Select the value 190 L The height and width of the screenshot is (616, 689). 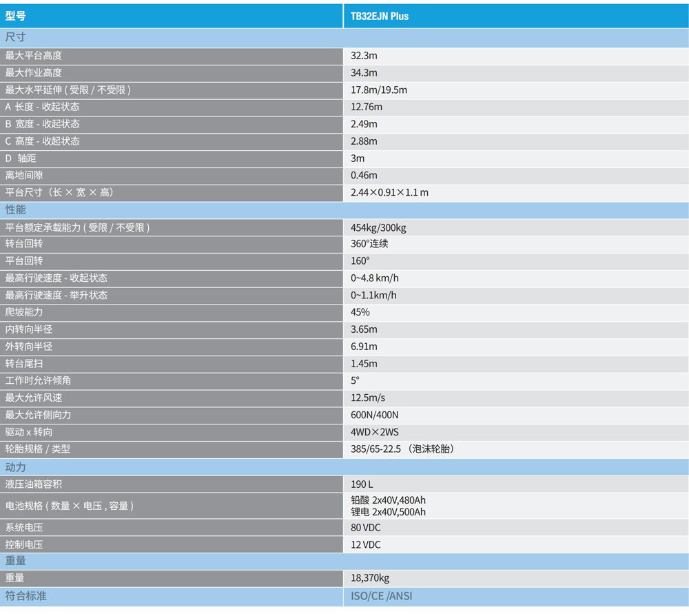(362, 484)
